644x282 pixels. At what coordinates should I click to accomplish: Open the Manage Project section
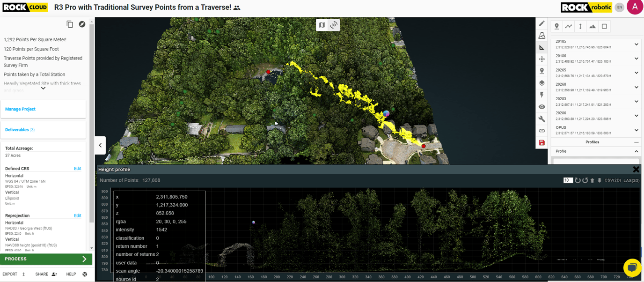coord(20,109)
